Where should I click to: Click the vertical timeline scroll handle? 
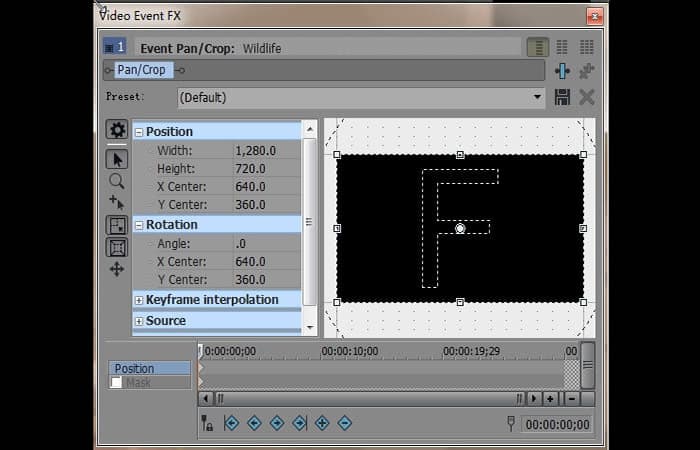click(588, 365)
